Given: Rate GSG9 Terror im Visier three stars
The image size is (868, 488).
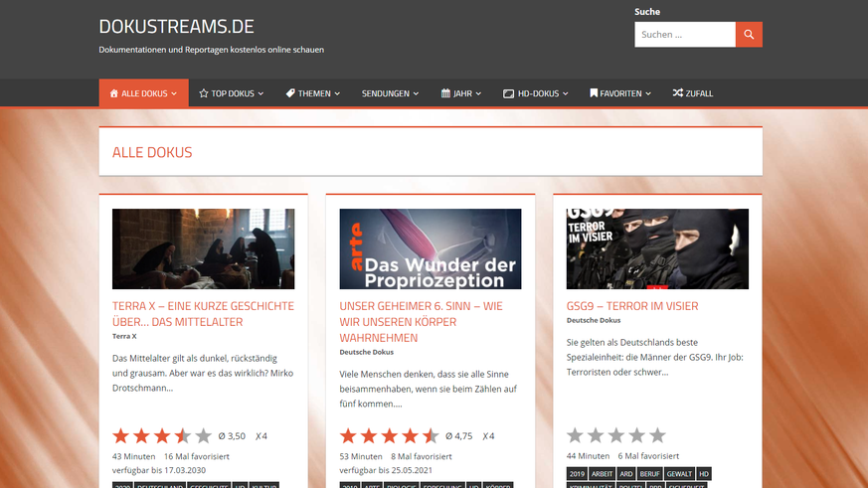Looking at the screenshot, I should tap(616, 435).
